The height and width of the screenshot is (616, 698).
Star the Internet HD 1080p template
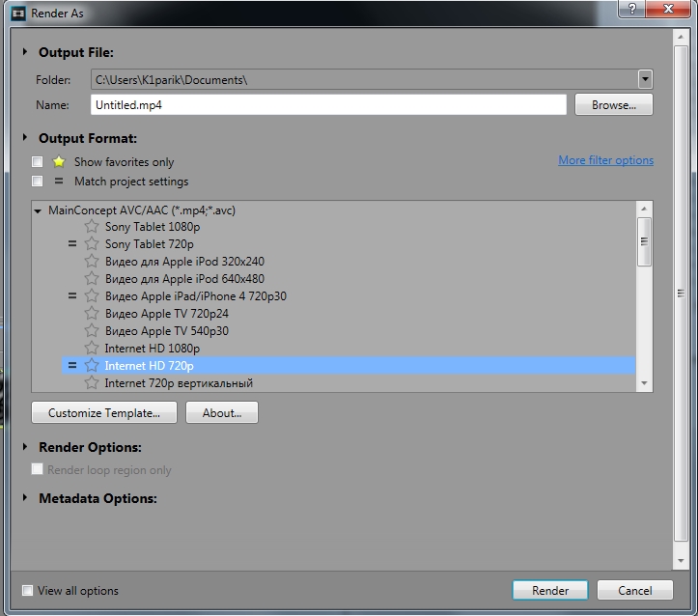coord(92,348)
